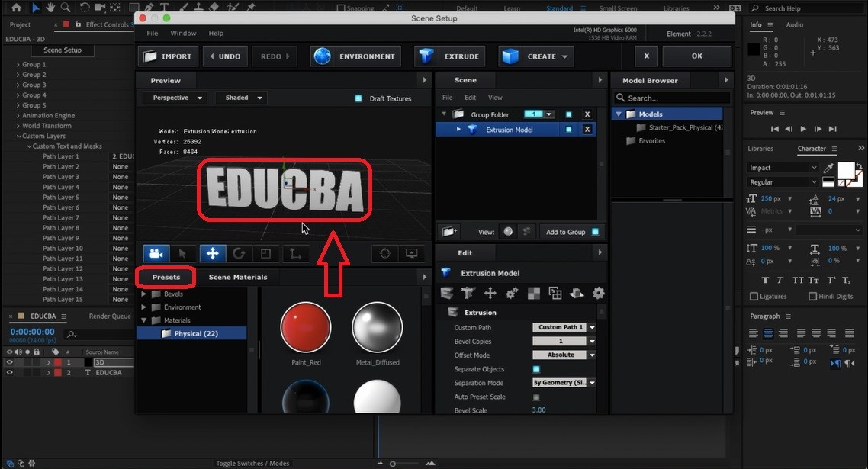Click the extrusion icon in Extrusion Model toolbar
Viewport: 868px width, 469px height.
point(447,293)
